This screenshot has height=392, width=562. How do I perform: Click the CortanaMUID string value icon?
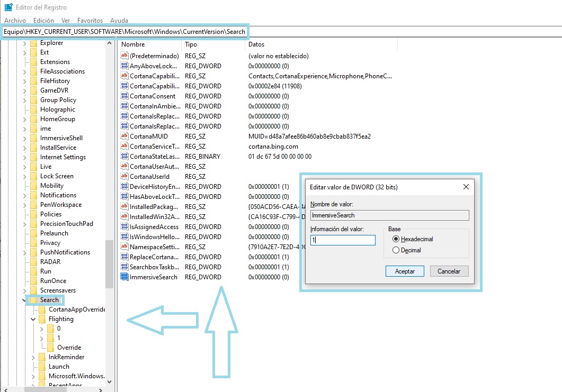(x=124, y=136)
